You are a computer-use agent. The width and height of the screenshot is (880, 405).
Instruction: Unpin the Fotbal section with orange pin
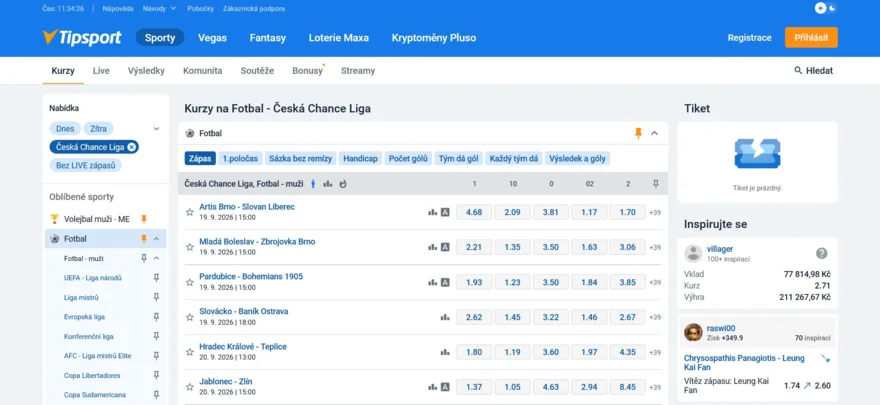[x=638, y=134]
